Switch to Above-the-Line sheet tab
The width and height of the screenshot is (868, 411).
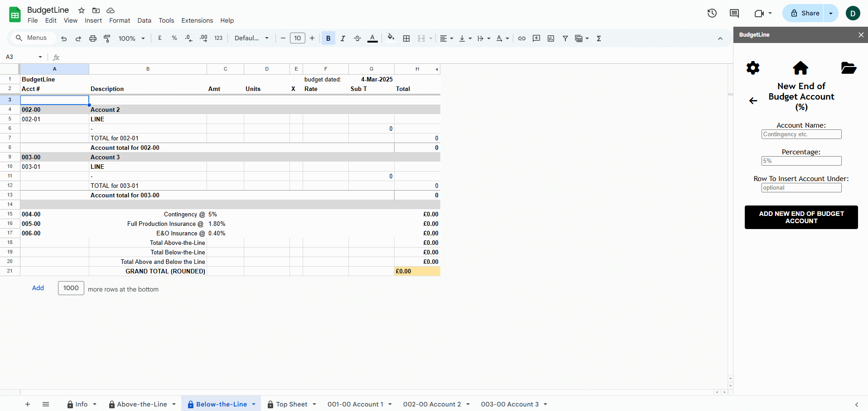click(142, 404)
